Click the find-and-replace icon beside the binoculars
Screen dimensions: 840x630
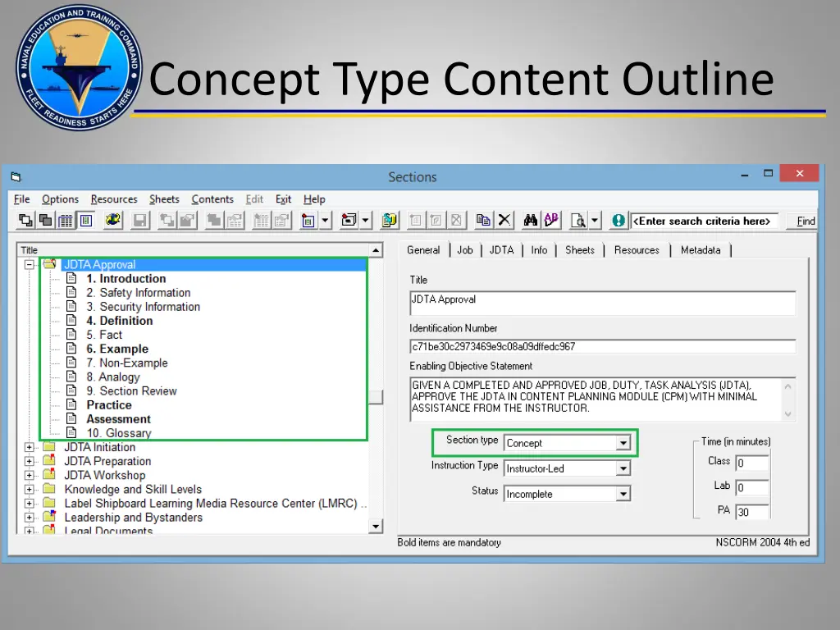click(551, 220)
